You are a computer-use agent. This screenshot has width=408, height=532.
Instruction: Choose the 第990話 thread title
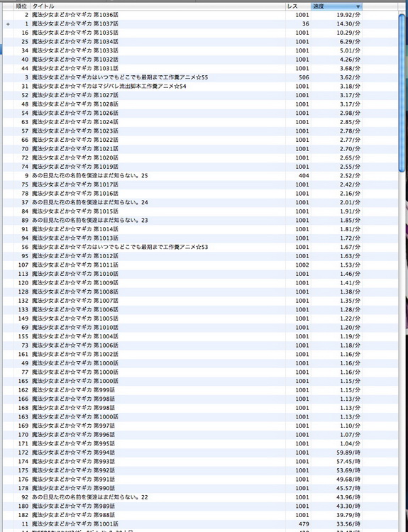tap(73, 488)
